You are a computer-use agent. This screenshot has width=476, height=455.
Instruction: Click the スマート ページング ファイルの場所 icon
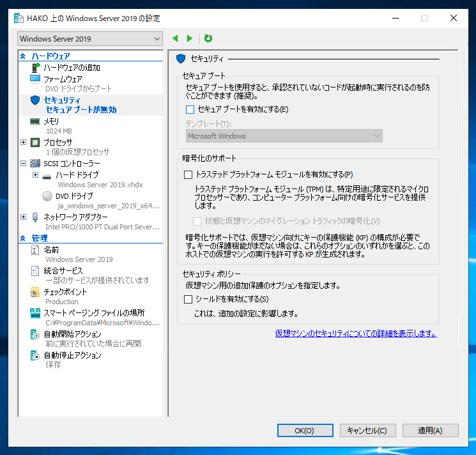35,313
